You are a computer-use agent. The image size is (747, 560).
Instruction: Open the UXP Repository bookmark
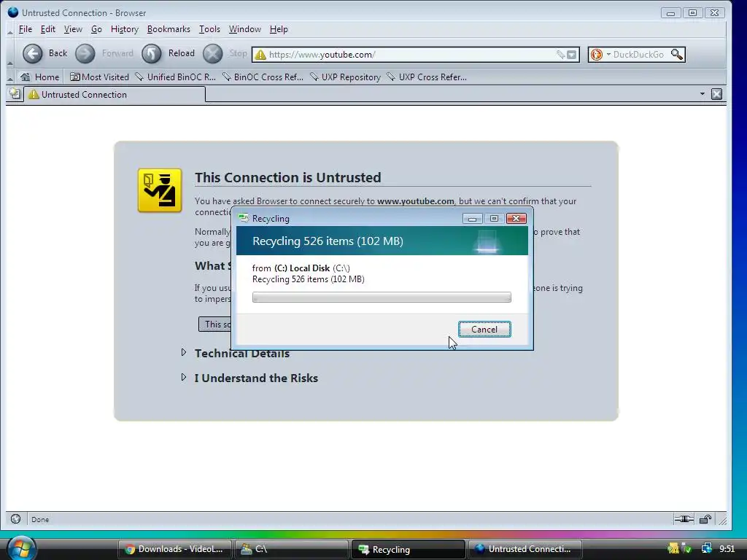click(x=345, y=77)
